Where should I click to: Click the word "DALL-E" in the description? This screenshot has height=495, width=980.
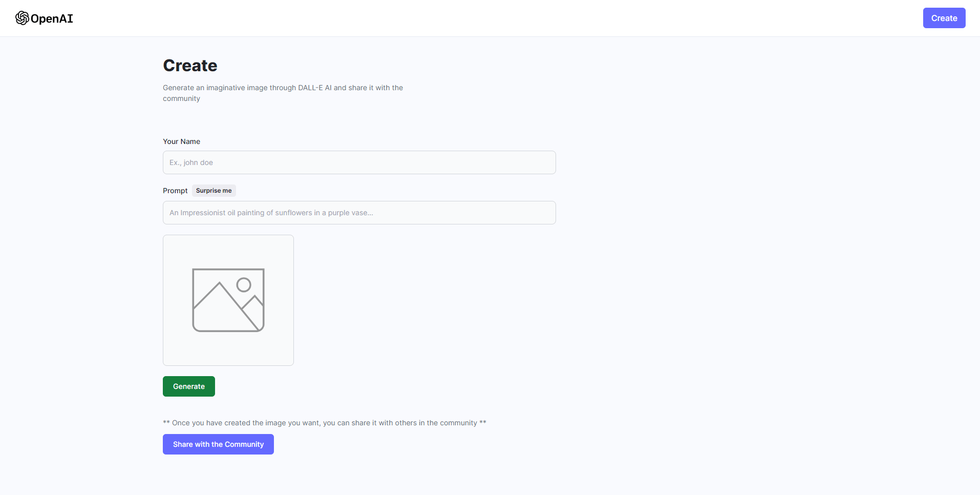tap(310, 88)
